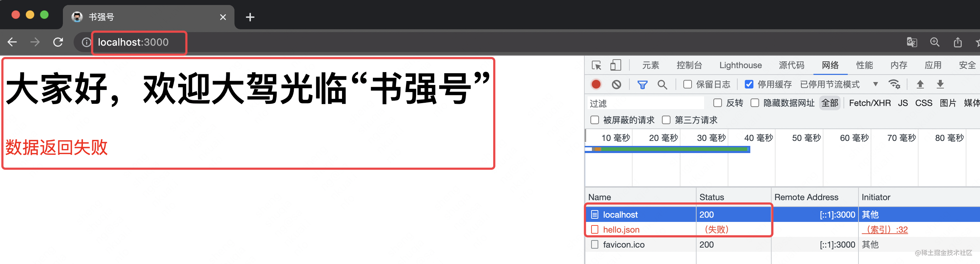Click the 书强号 tab favicon

click(x=77, y=17)
